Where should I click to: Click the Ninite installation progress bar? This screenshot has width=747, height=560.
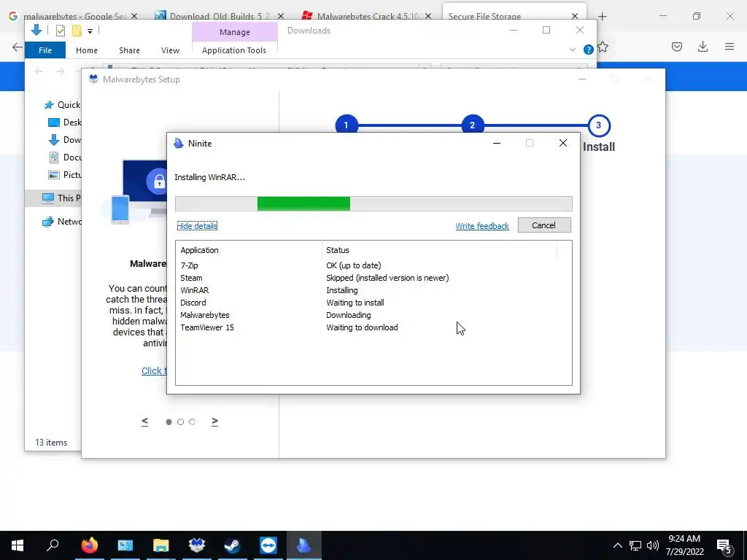pos(373,203)
